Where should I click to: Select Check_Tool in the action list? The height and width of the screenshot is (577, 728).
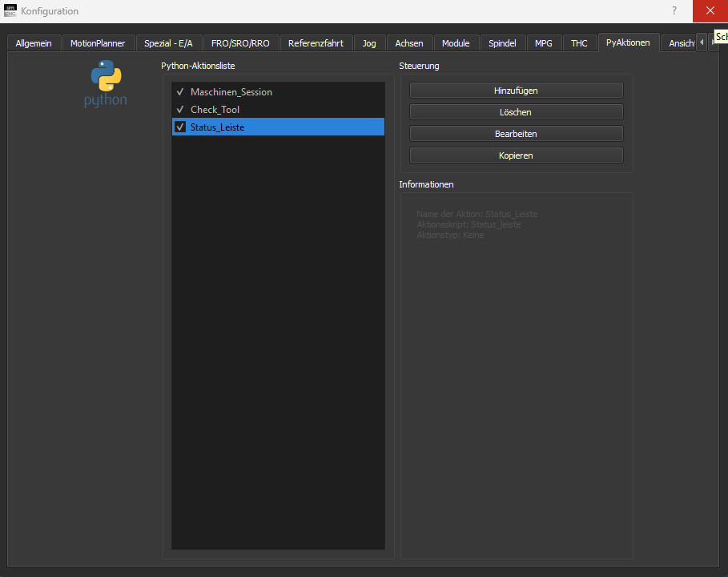[278, 110]
